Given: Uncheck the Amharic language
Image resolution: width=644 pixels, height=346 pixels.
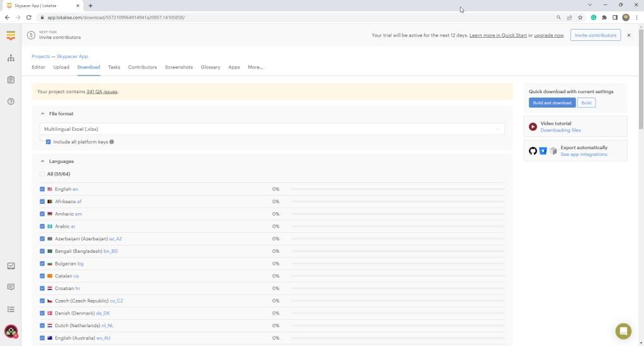Looking at the screenshot, I should point(42,214).
